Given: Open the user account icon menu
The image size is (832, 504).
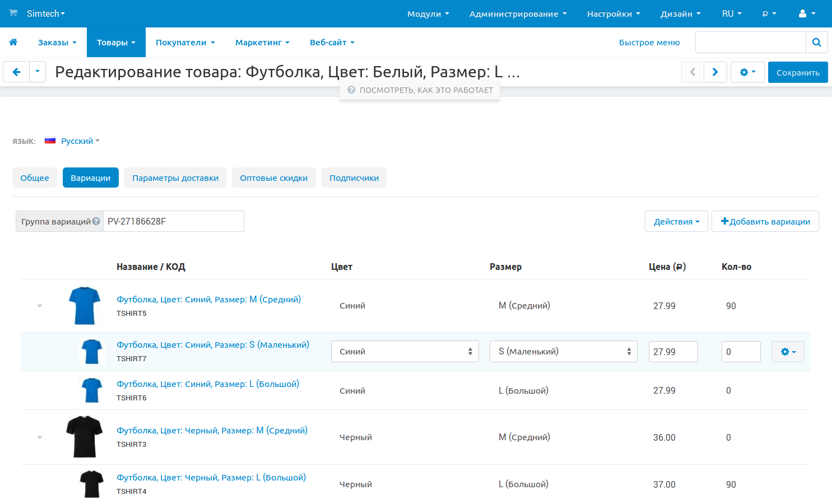Looking at the screenshot, I should coord(806,13).
